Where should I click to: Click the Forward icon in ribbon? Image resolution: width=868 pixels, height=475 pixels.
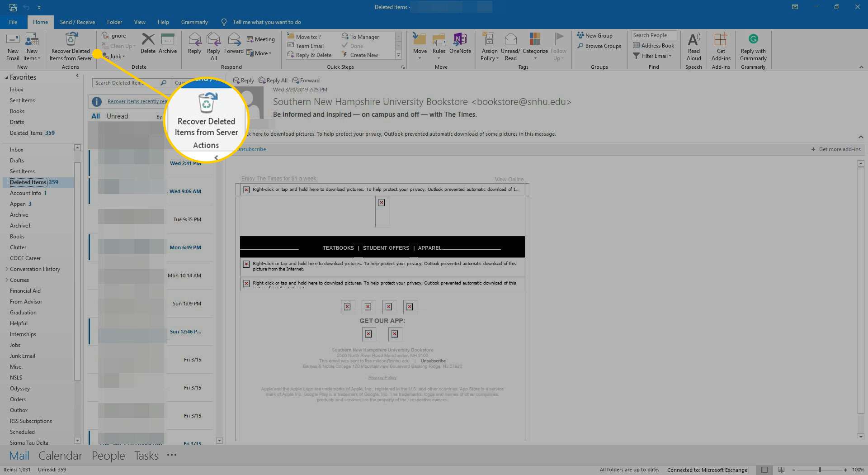[x=234, y=43]
